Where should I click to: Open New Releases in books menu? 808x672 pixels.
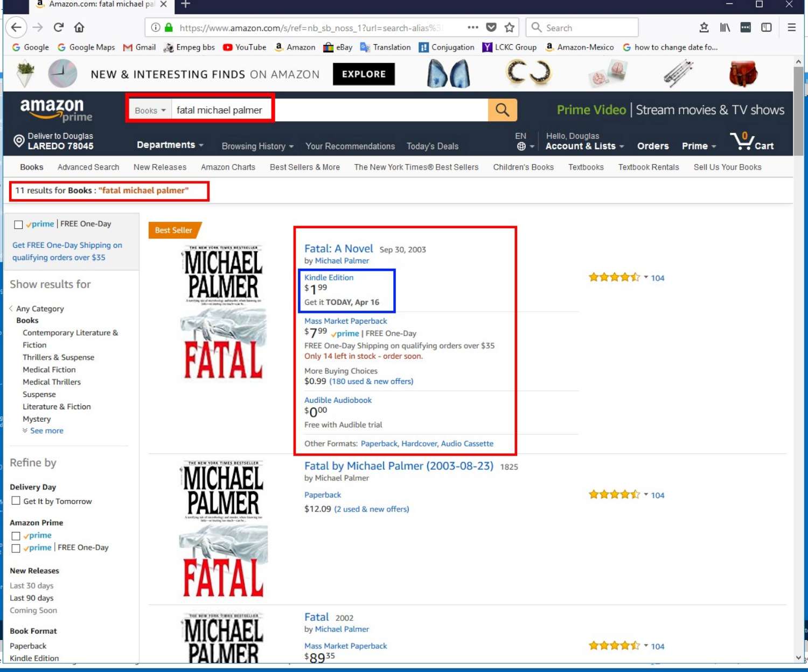[x=160, y=167]
